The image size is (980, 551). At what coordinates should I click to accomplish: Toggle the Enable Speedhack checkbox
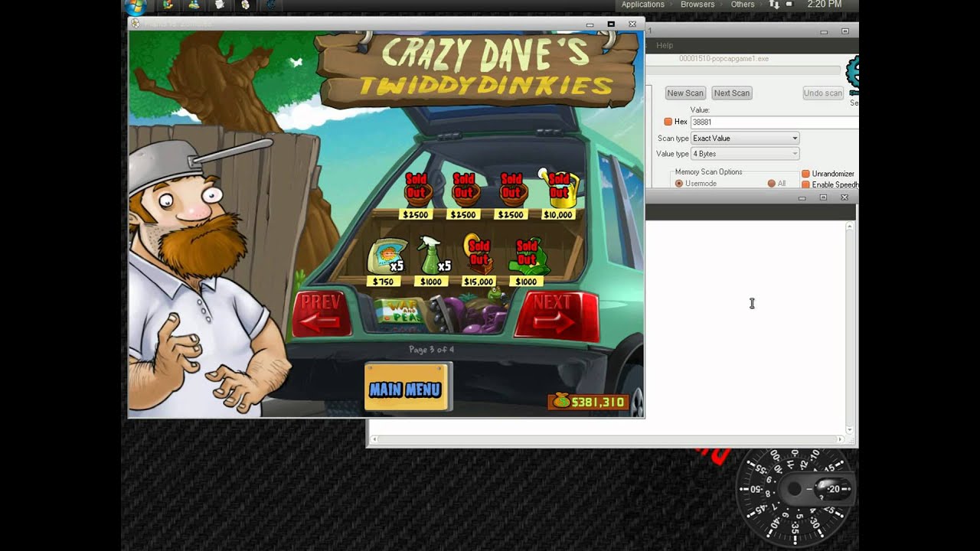point(805,184)
